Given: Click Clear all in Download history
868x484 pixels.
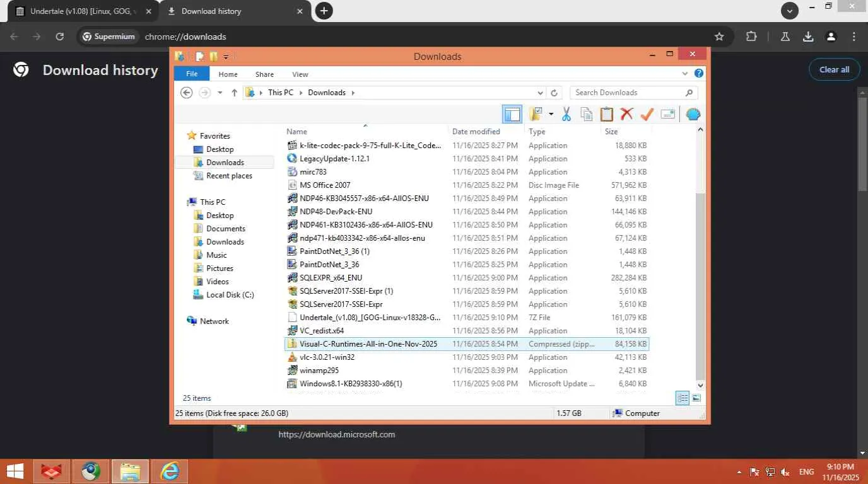Looking at the screenshot, I should coord(834,70).
